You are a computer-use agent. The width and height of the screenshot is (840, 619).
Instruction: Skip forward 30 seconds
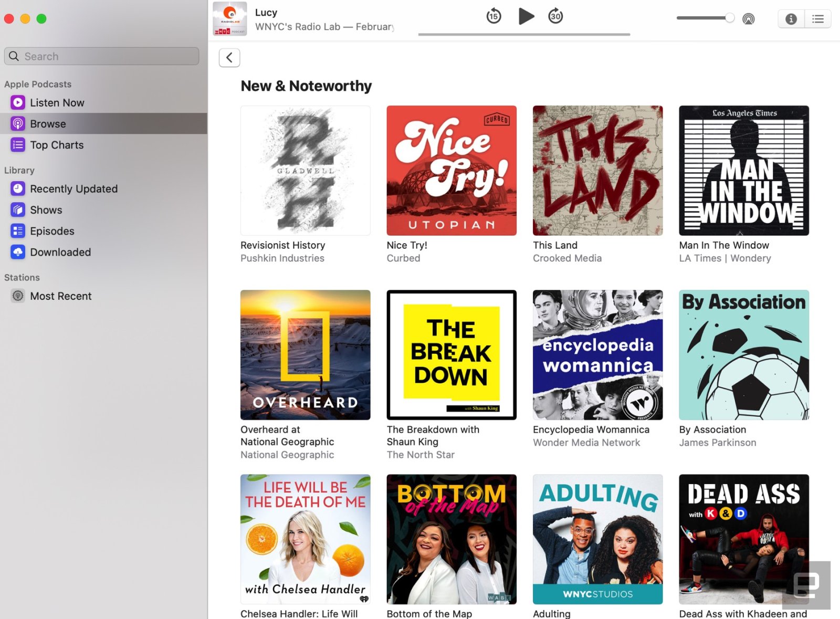[x=555, y=16]
